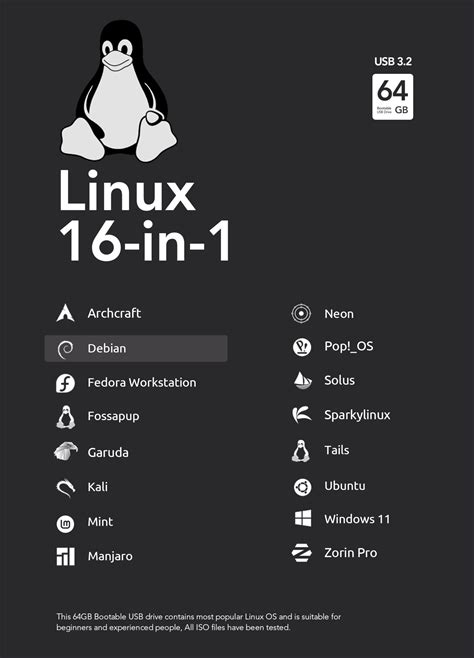Select the Kali dragon icon
The height and width of the screenshot is (658, 474).
pyautogui.click(x=66, y=487)
